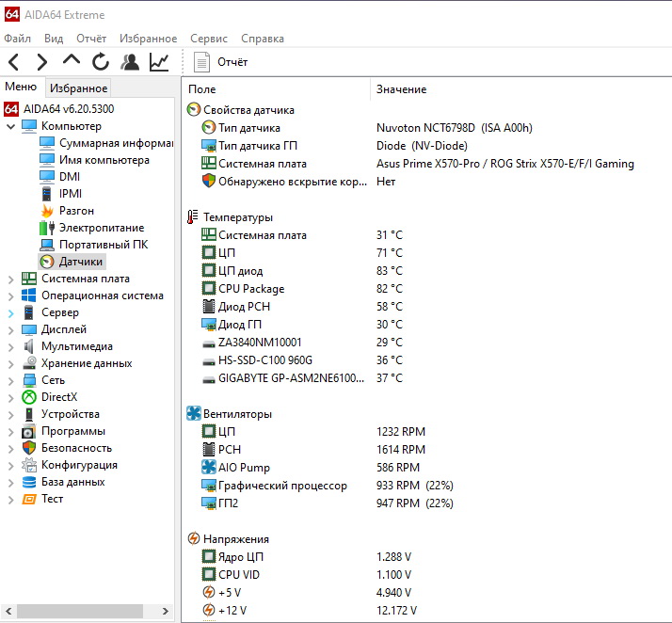
Task: Click the Электропитание battery icon
Action: 47,228
